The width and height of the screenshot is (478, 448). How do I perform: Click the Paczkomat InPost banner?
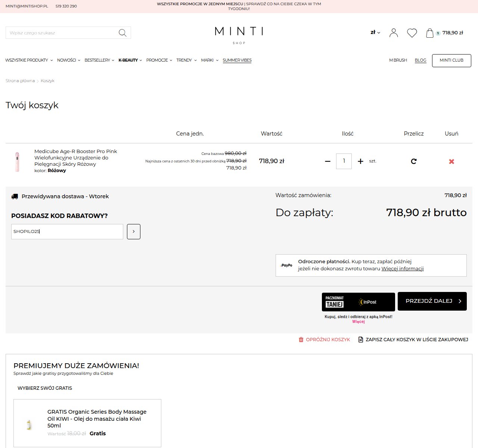358,302
